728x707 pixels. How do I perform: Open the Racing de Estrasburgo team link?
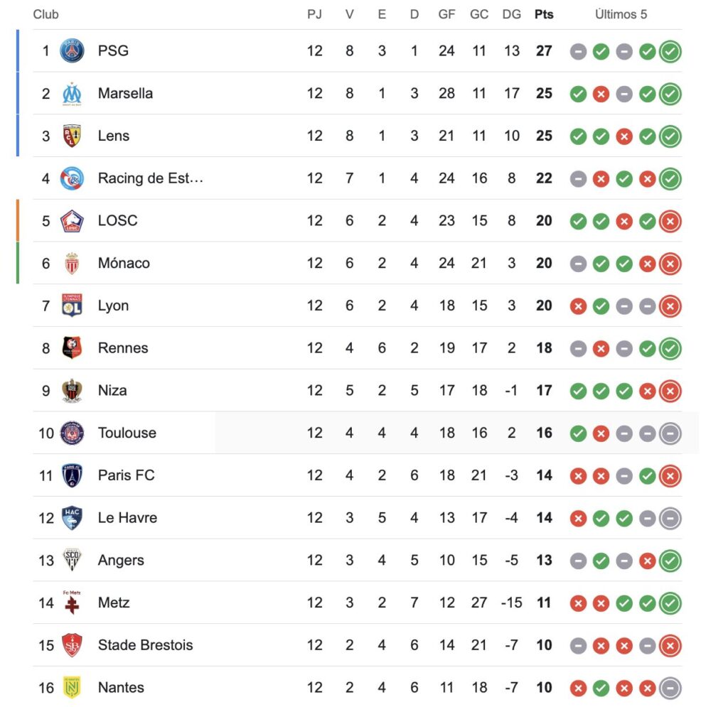151,178
